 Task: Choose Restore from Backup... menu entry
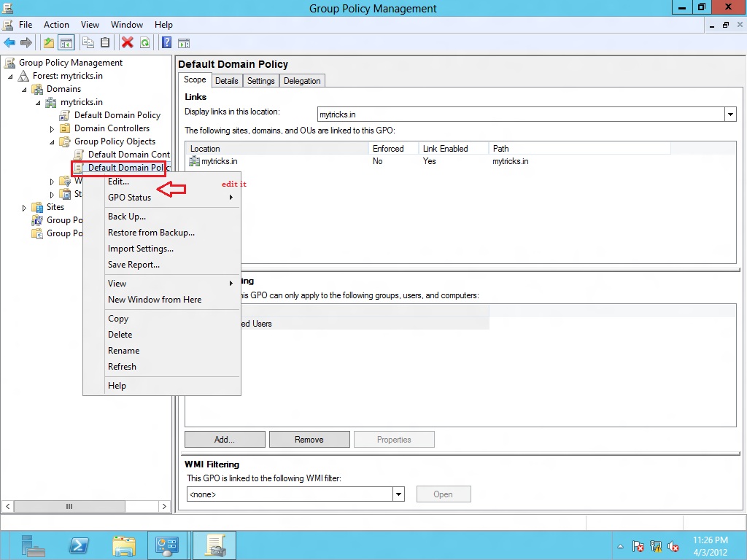click(x=172, y=233)
